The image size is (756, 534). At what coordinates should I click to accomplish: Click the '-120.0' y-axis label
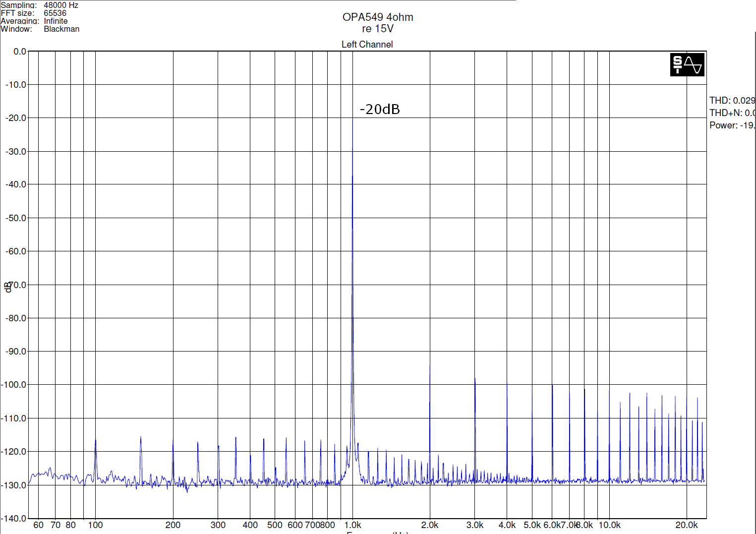[14, 451]
